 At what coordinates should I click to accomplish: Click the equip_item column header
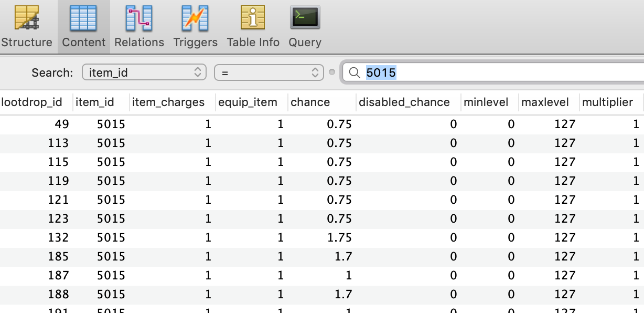pyautogui.click(x=248, y=102)
